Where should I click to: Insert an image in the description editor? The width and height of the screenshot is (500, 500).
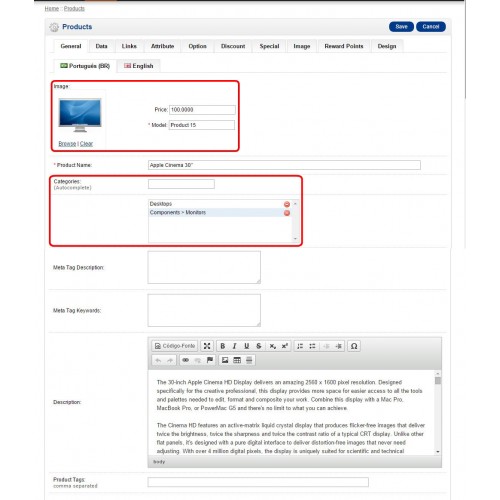[x=225, y=360]
